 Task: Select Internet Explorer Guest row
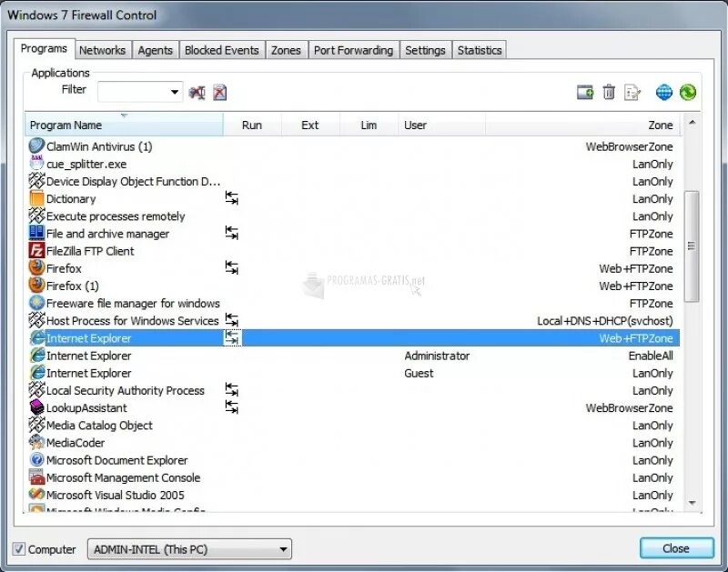point(352,373)
